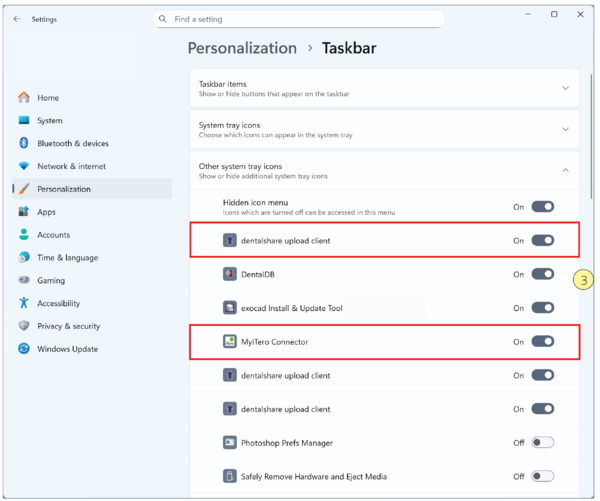Click the Bluetooth icon in sidebar
The width and height of the screenshot is (600, 501).
click(24, 143)
